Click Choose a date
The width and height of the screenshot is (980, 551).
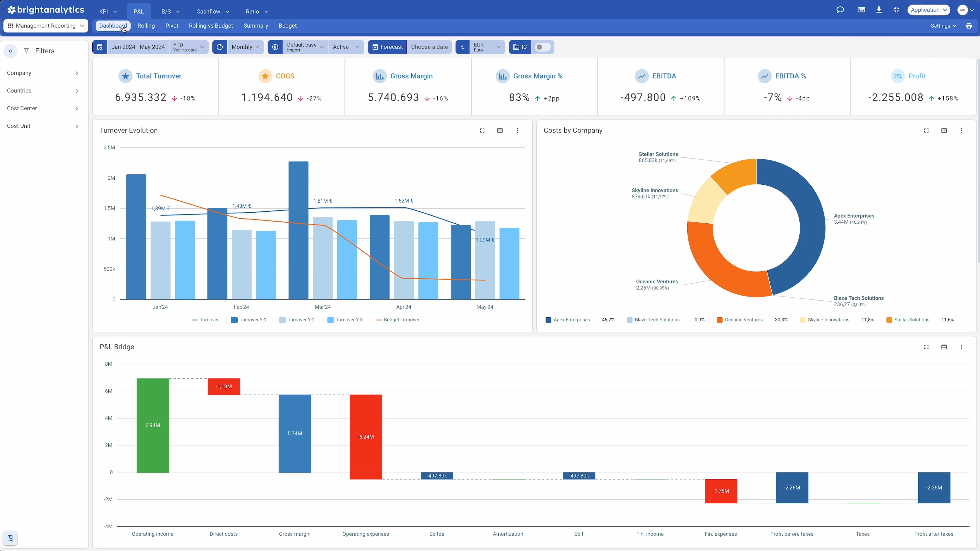[x=429, y=47]
